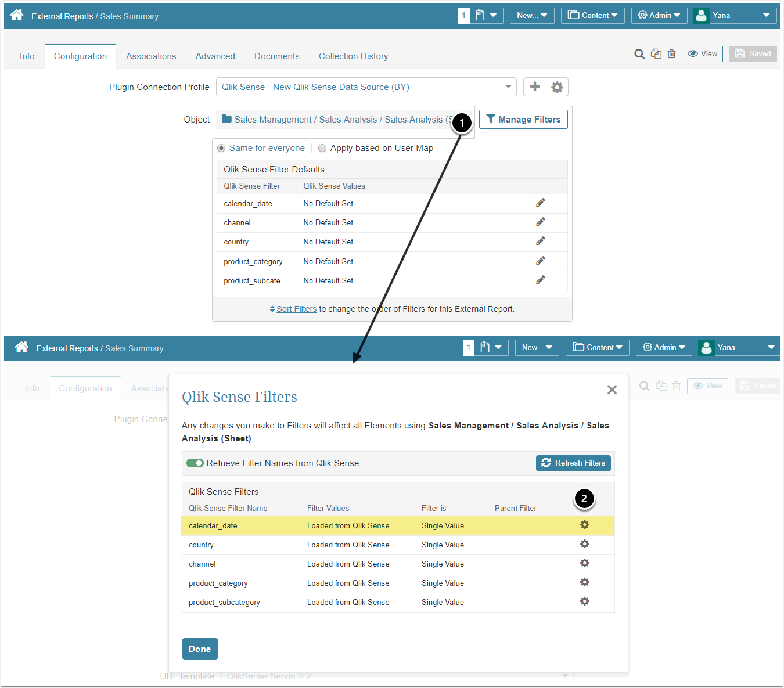Click the gear button beside Plugin Connection Profile
784x688 pixels.
click(557, 87)
